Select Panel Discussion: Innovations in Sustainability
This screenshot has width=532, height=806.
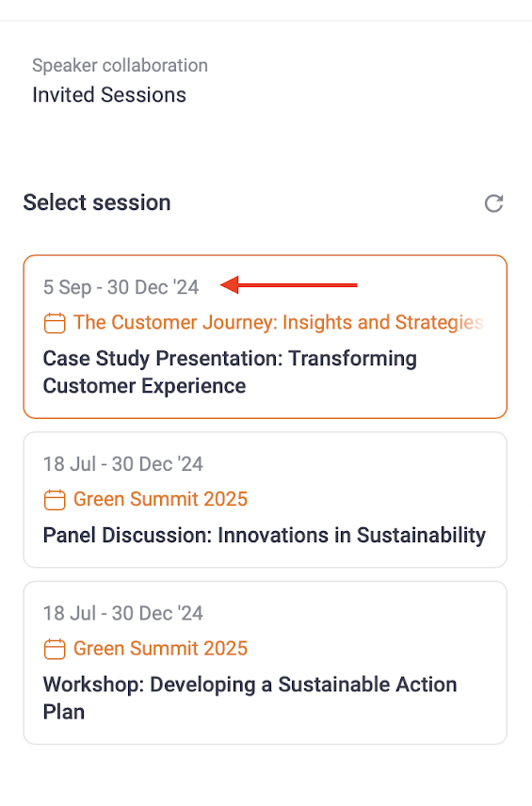pos(266,500)
